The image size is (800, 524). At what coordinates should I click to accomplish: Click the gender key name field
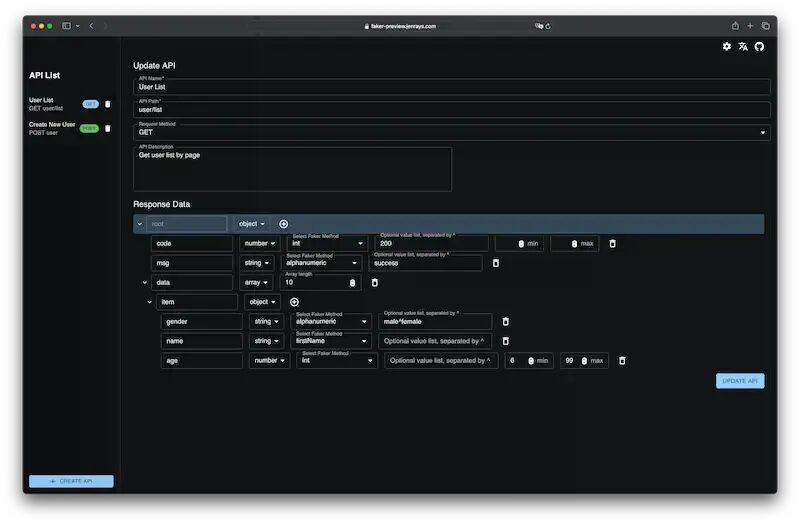coord(202,321)
